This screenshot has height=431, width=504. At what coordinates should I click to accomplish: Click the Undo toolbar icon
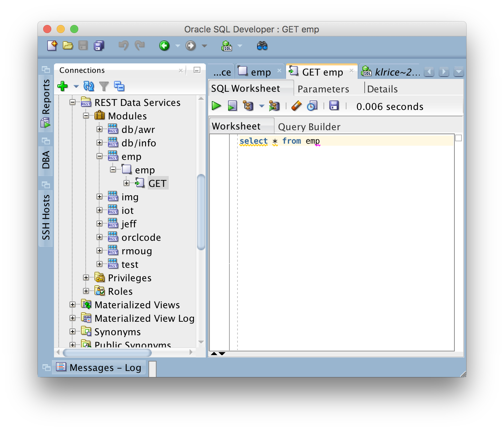click(123, 46)
